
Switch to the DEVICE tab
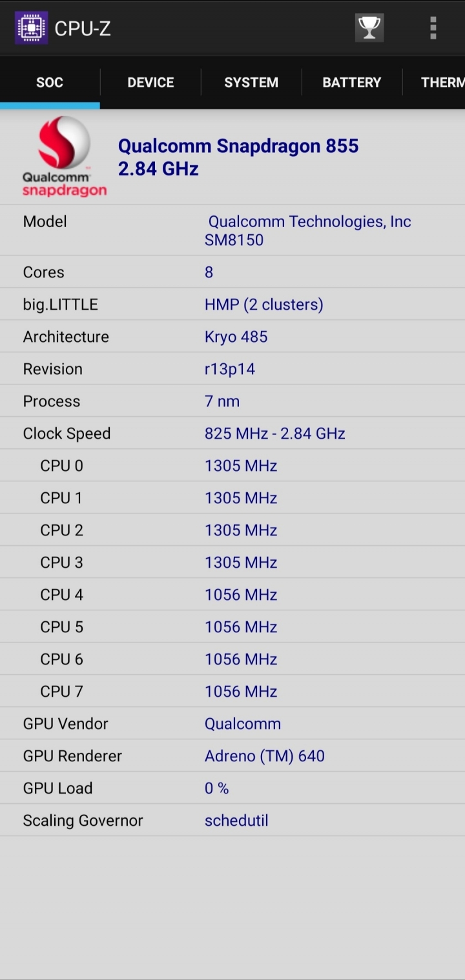click(150, 83)
